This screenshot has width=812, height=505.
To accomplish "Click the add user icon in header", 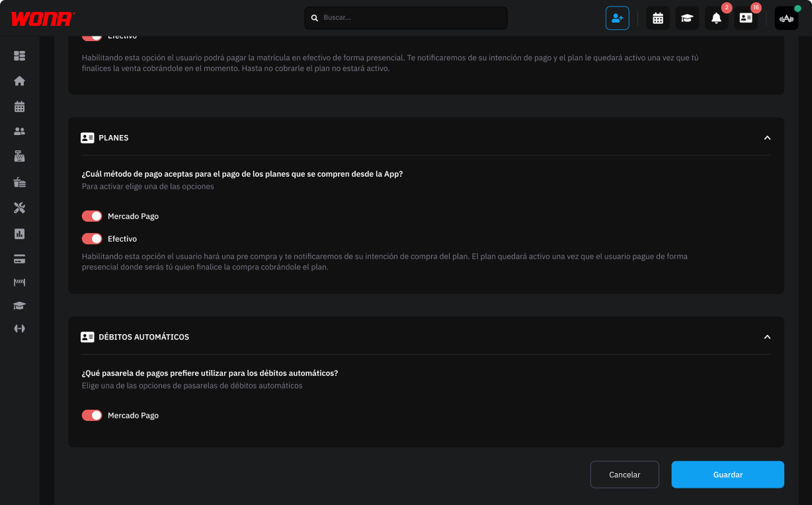I will (618, 18).
